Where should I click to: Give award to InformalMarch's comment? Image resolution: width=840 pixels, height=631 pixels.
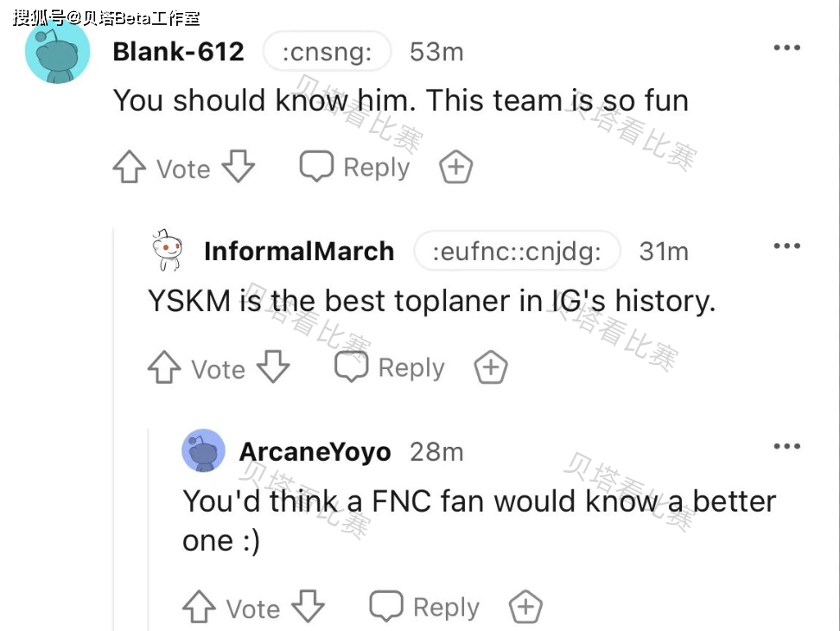491,368
